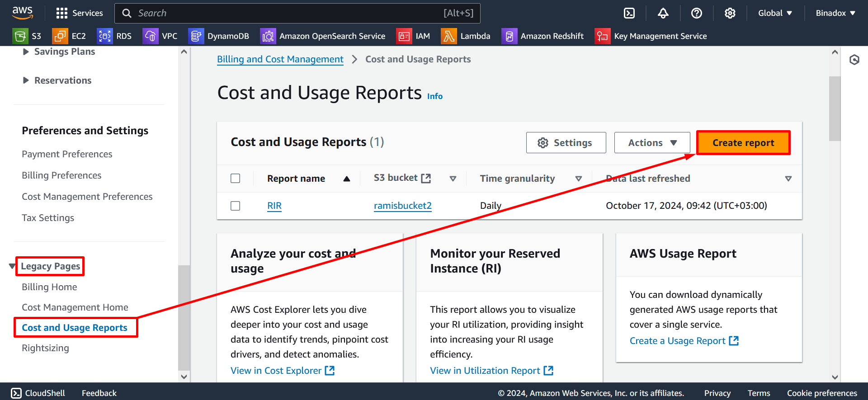Open the RDS shortcut icon

(x=104, y=36)
